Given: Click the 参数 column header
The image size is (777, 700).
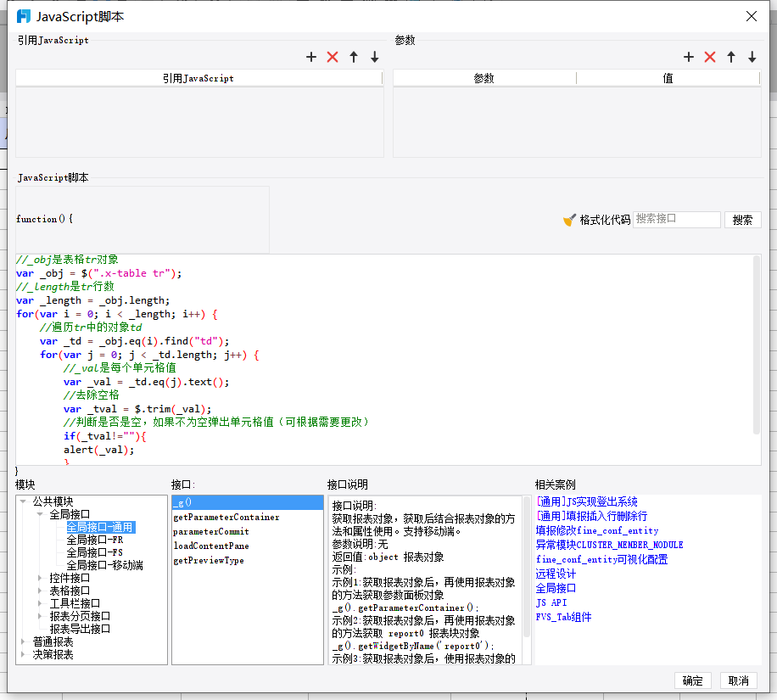Looking at the screenshot, I should (x=484, y=78).
